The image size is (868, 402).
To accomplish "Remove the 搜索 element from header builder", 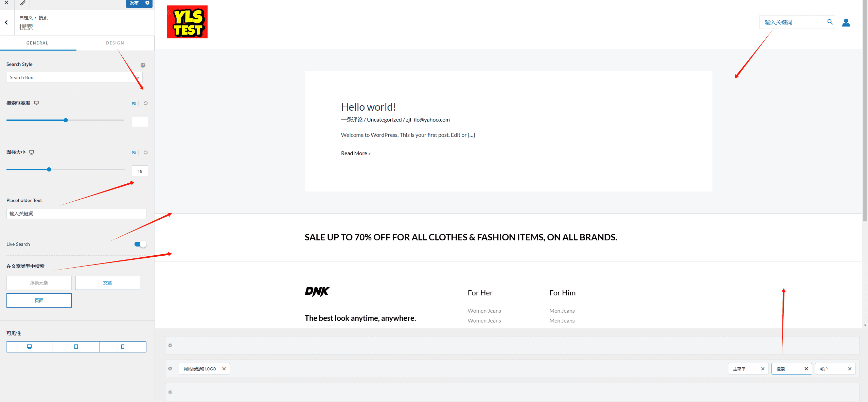I will [x=806, y=369].
